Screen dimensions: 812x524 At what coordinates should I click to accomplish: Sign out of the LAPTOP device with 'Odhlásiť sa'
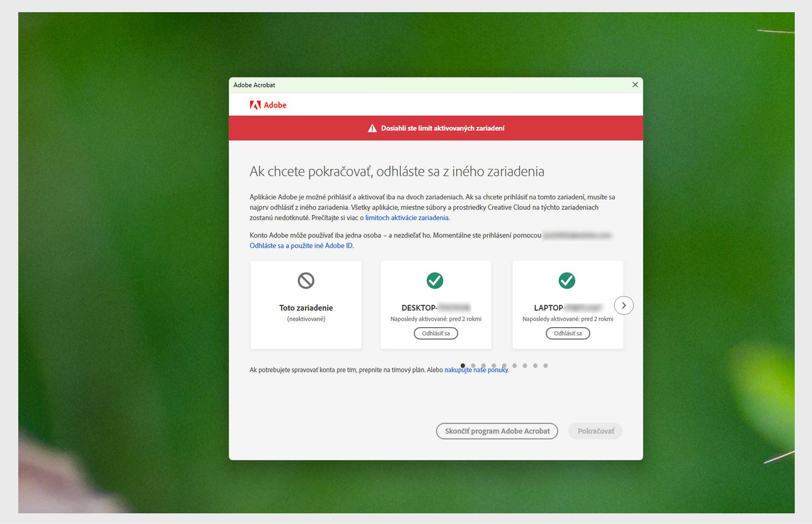point(568,333)
